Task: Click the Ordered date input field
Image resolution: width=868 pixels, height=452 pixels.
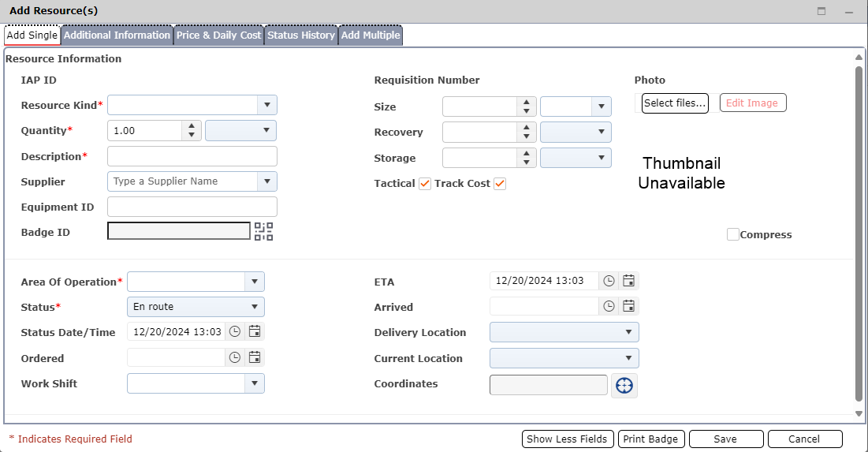Action: [176, 357]
